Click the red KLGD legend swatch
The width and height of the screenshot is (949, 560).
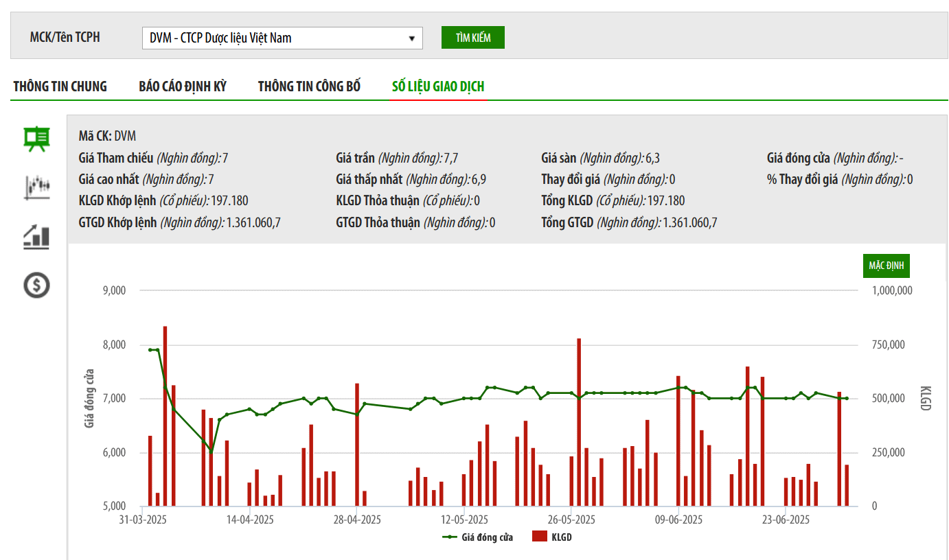coord(540,537)
